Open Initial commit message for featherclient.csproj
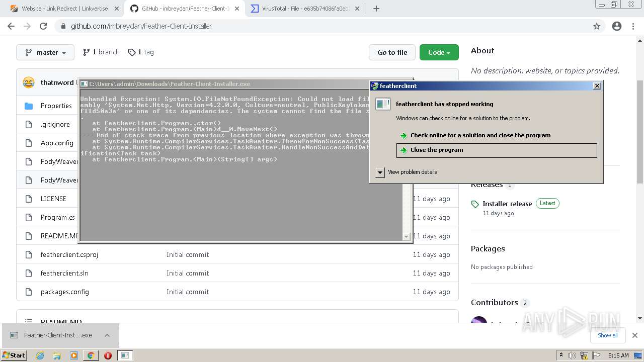The height and width of the screenshot is (362, 644). pyautogui.click(x=188, y=254)
